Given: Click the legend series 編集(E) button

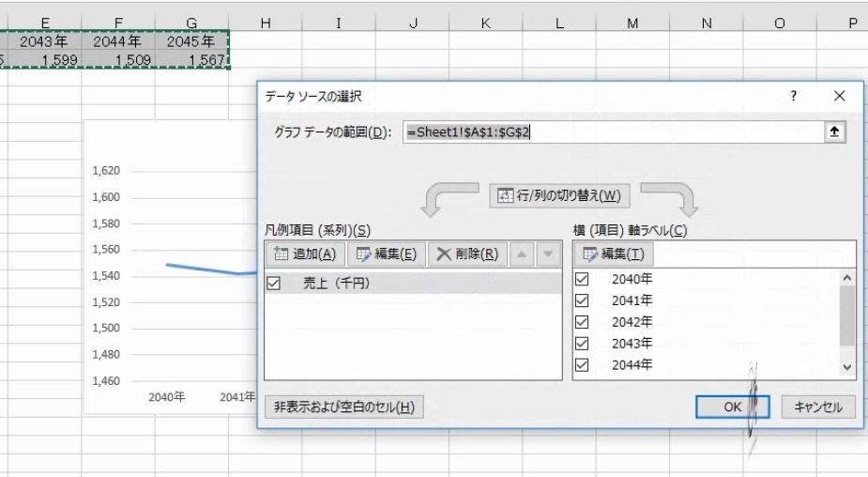Looking at the screenshot, I should 387,254.
